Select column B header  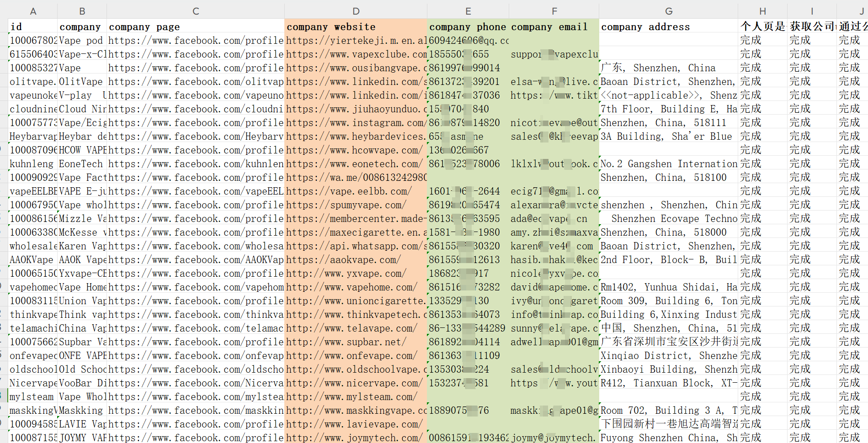pos(82,11)
